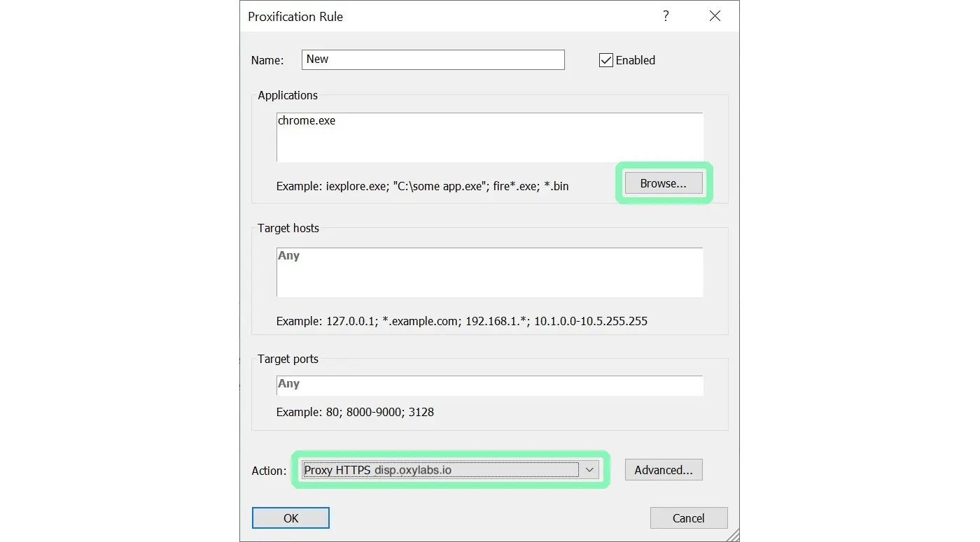Click inside the Applications box with chrome.exe
This screenshot has width=980, height=542.
pos(489,137)
